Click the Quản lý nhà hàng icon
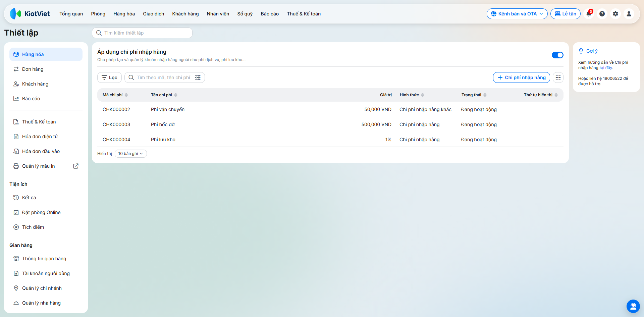 (x=16, y=303)
